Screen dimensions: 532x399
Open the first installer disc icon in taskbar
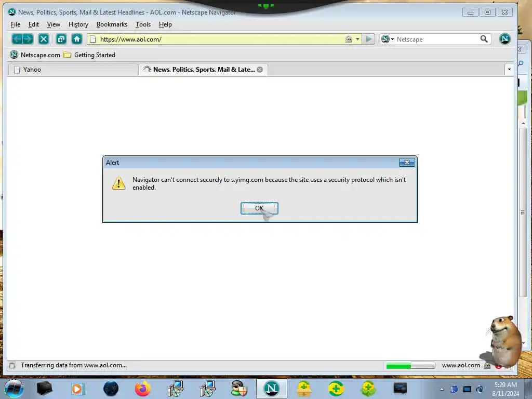[175, 389]
